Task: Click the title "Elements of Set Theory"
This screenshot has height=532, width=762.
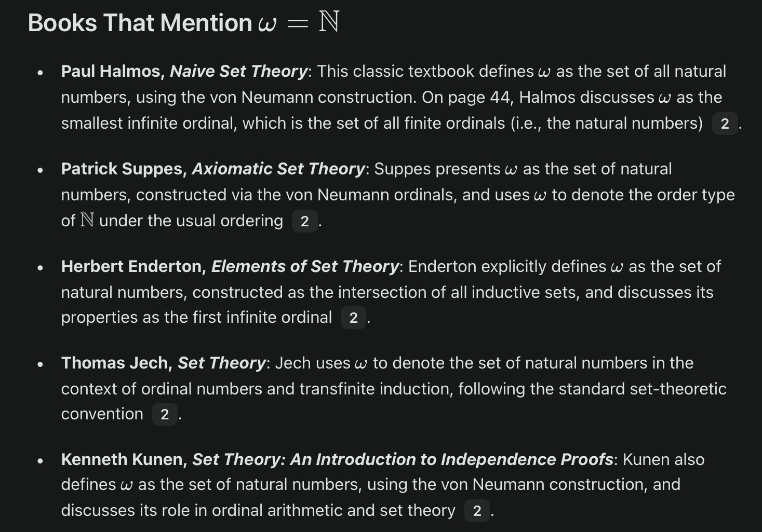Action: click(305, 266)
